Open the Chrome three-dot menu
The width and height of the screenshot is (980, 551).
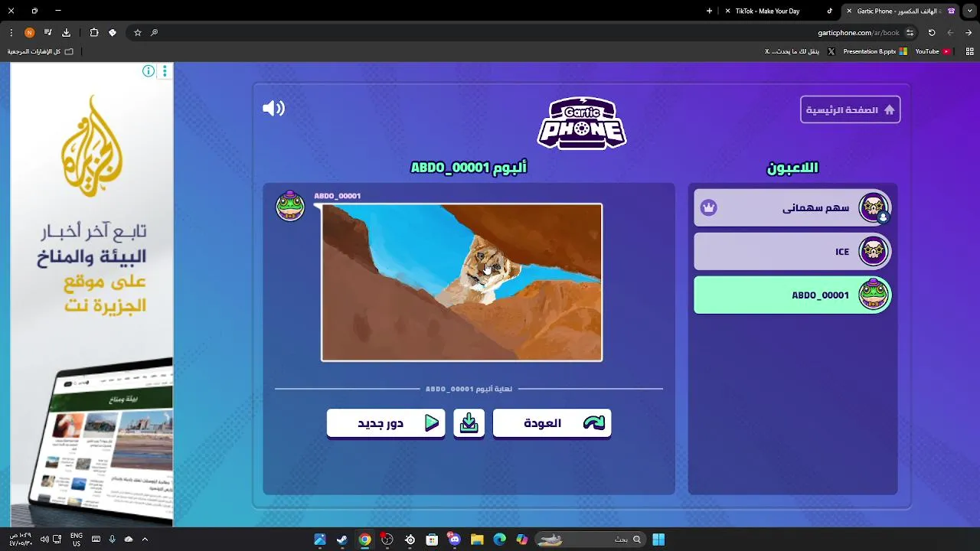coord(11,33)
